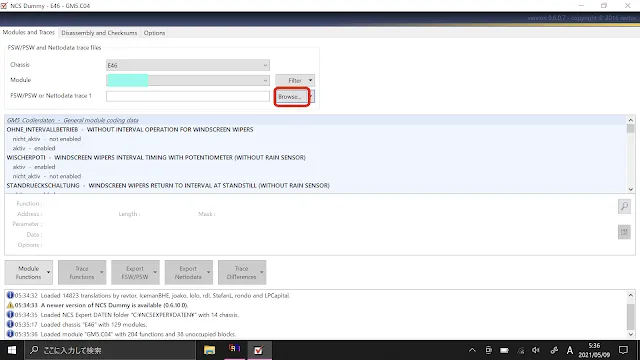The width and height of the screenshot is (640, 360).
Task: Click the warning icon on the newer version log line
Action: pyautogui.click(x=10, y=305)
